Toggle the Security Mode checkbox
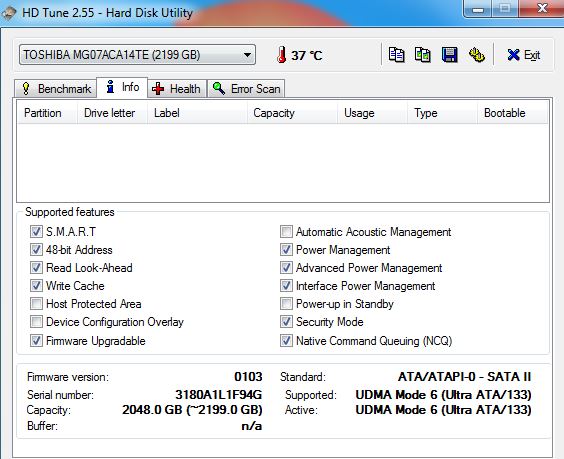Screen dimensions: 564x459 click(286, 322)
